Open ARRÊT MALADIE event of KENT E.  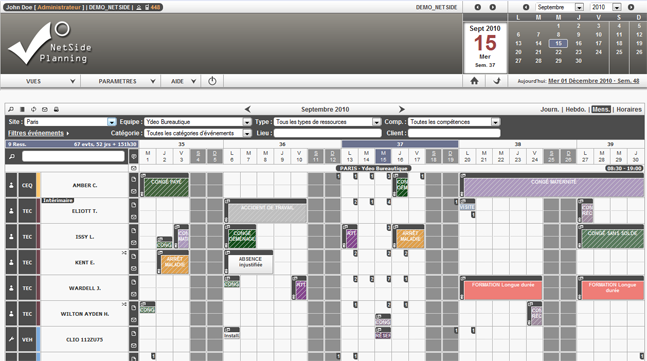pyautogui.click(x=173, y=262)
